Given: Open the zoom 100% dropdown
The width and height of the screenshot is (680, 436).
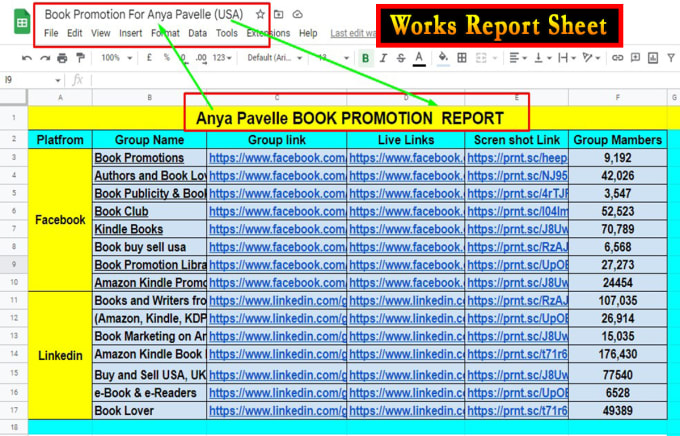Looking at the screenshot, I should [116, 58].
